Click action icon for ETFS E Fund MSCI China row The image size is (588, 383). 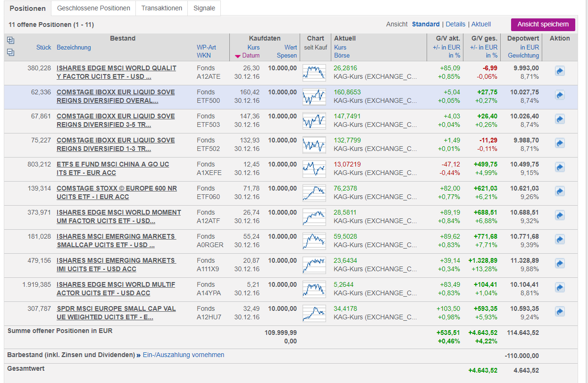(x=560, y=167)
